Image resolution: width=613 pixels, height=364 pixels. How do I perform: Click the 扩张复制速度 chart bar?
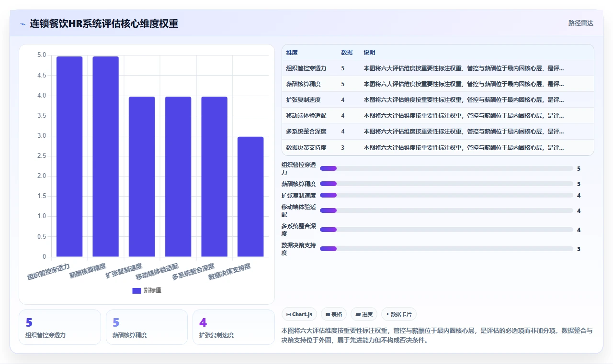pyautogui.click(x=142, y=176)
